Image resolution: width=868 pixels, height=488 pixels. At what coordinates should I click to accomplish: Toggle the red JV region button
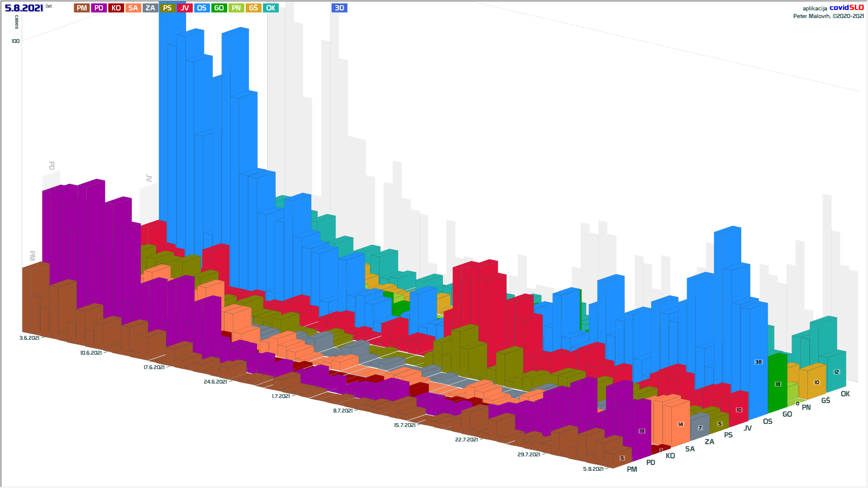click(184, 8)
